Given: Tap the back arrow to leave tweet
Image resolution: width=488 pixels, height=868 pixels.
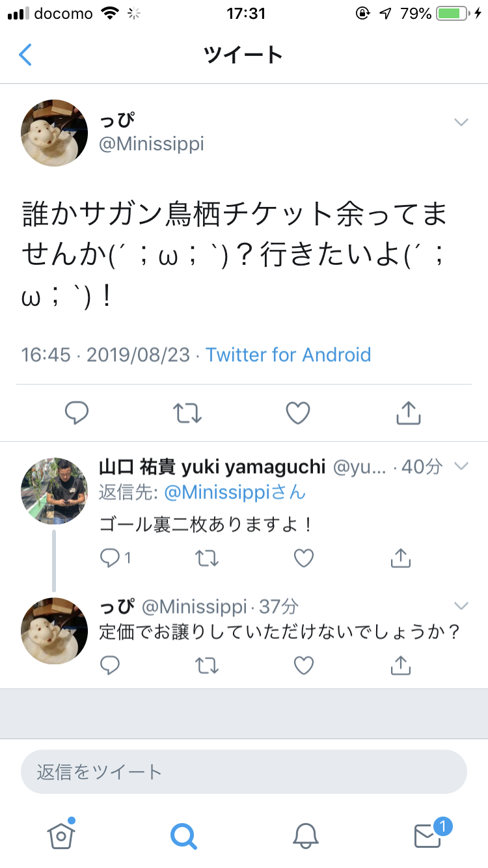Looking at the screenshot, I should pyautogui.click(x=25, y=55).
